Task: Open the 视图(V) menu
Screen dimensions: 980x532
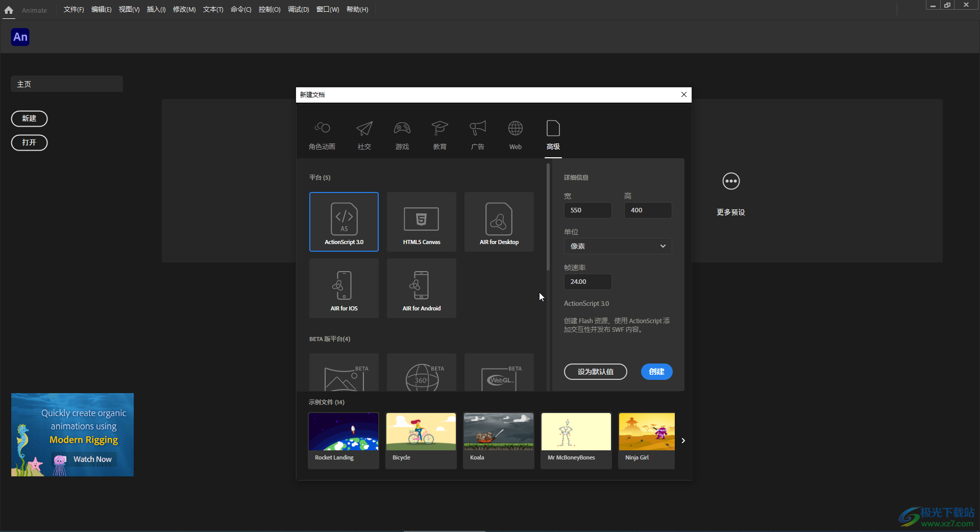Action: coord(129,10)
